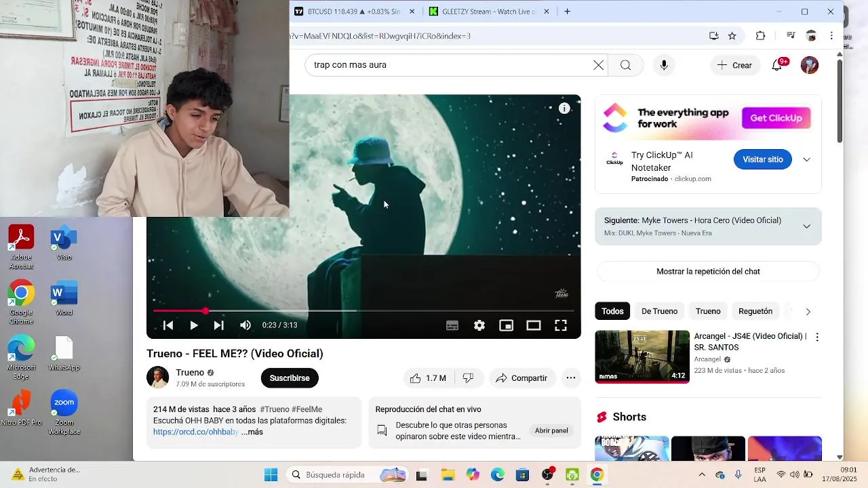Switch to theater mode view
The height and width of the screenshot is (488, 868).
pos(534,325)
